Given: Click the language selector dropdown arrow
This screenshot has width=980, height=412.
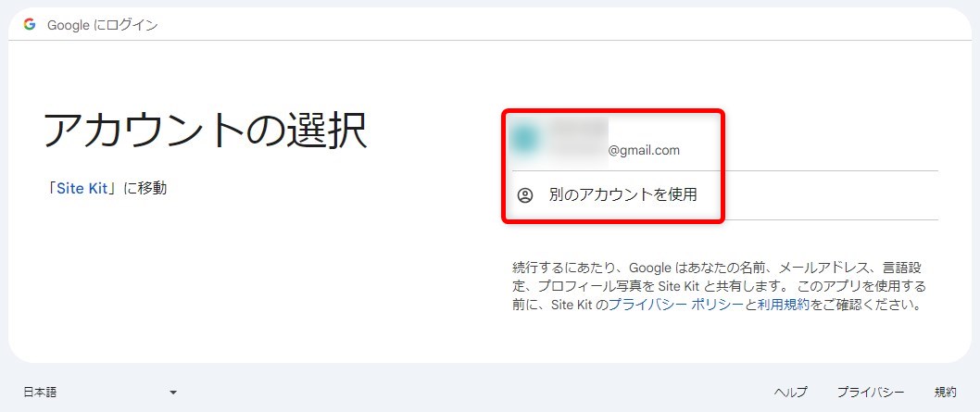Looking at the screenshot, I should click(x=173, y=393).
